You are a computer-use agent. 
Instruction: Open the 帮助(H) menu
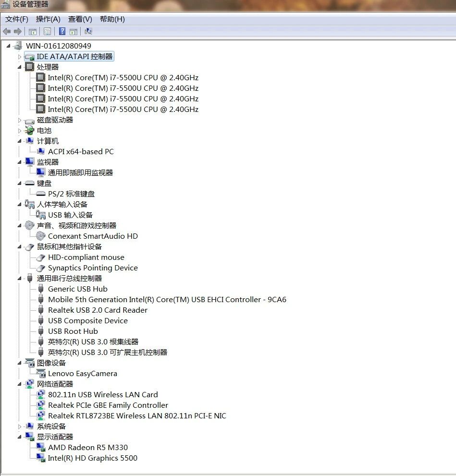point(112,19)
